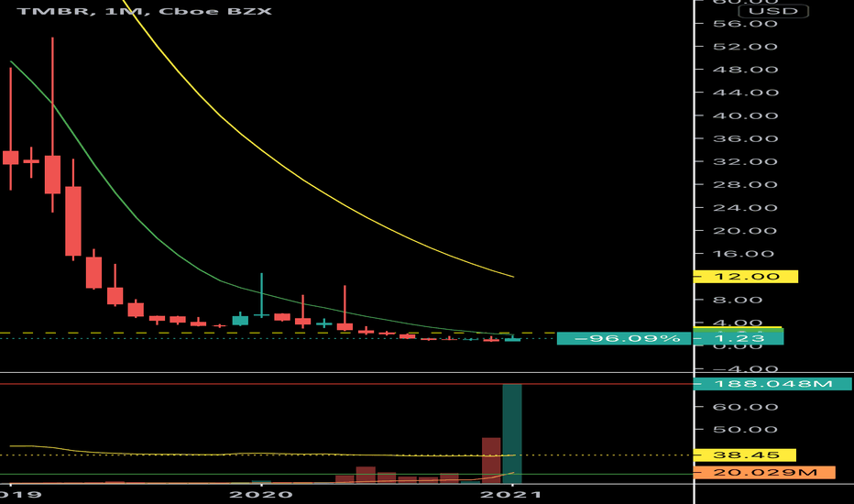This screenshot has height=504, width=854.
Task: Select the 2021 time axis label
Action: pos(511,494)
